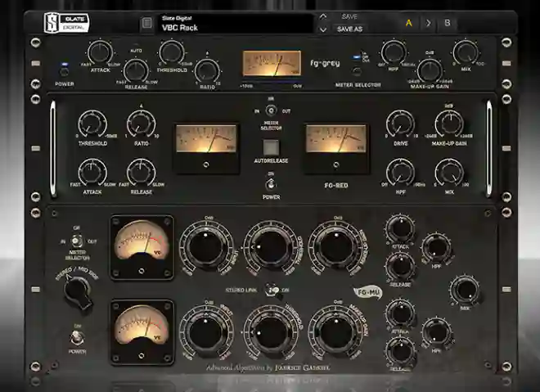Image resolution: width=540 pixels, height=392 pixels.
Task: Click the FG-Grey VU meter
Action: pos(272,64)
